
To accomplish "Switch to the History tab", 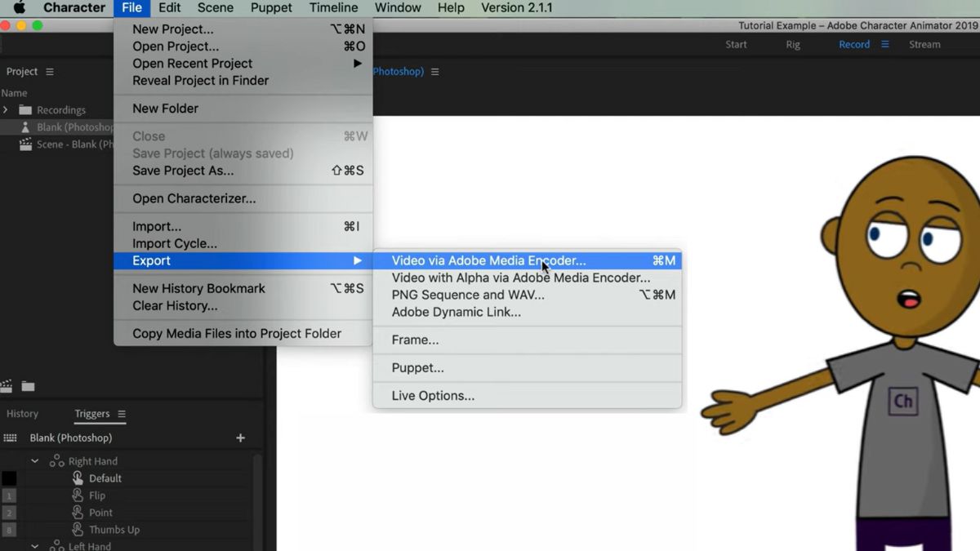I will tap(22, 414).
